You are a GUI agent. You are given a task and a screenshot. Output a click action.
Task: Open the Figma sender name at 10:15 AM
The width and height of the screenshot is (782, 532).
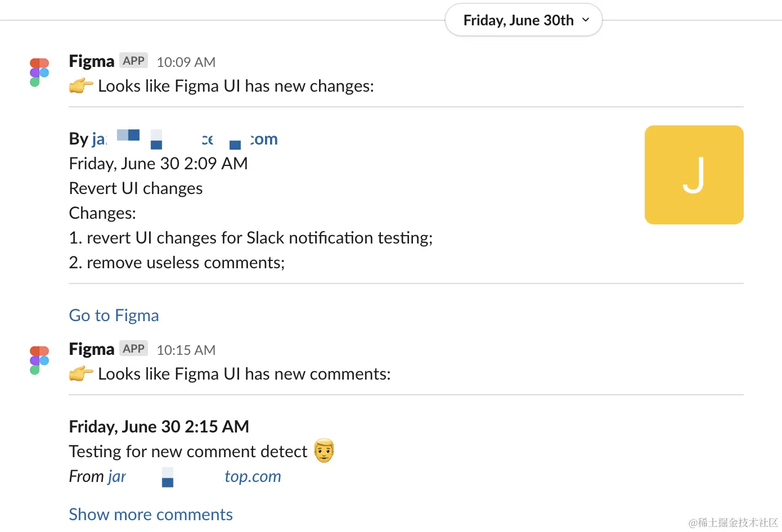coord(91,349)
